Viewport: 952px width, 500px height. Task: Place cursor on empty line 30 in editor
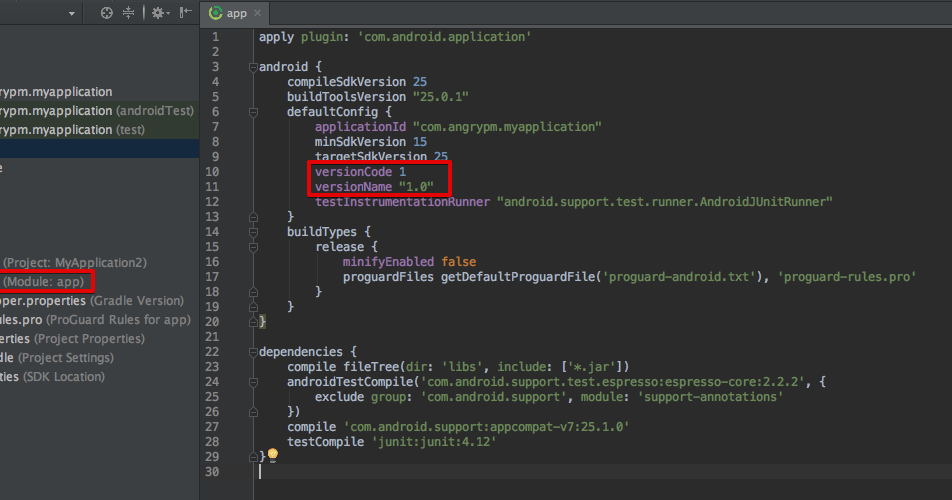(605, 472)
